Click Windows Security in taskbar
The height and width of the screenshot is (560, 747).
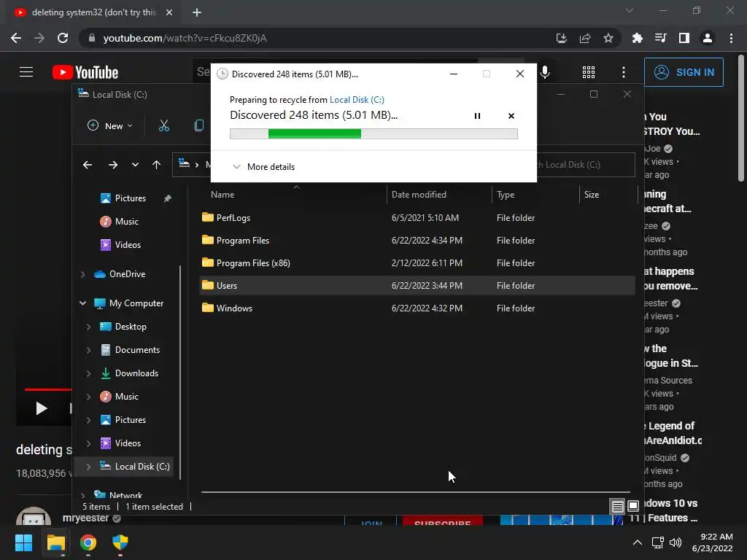[x=120, y=542]
